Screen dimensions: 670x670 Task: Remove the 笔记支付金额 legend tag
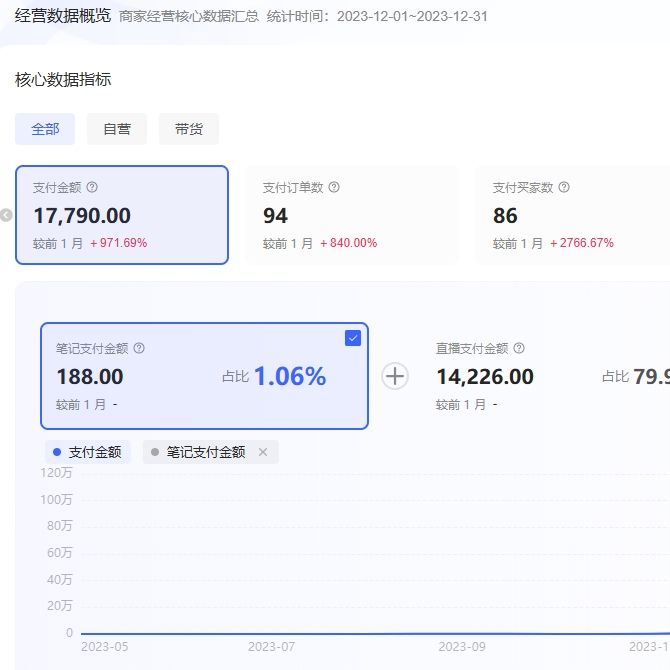pyautogui.click(x=263, y=452)
